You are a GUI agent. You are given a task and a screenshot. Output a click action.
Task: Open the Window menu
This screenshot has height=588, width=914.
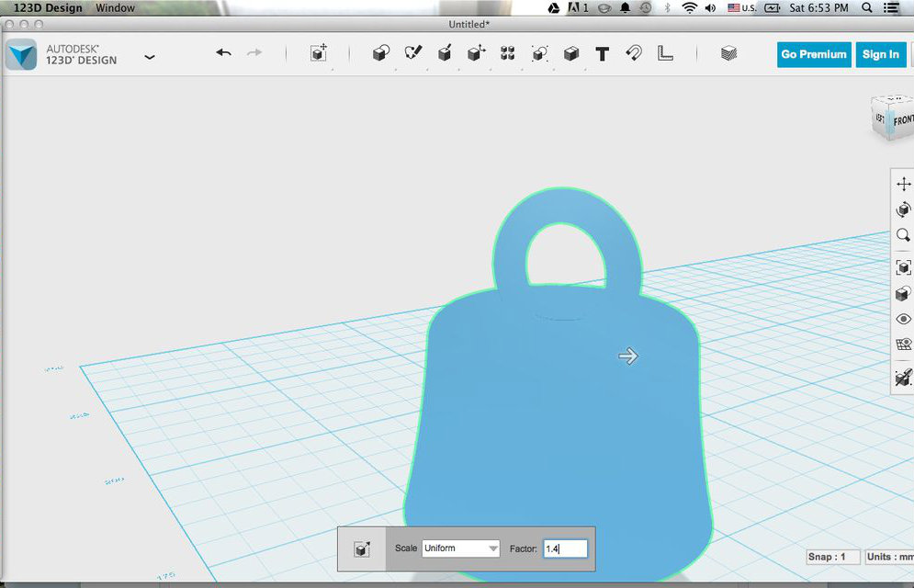(x=115, y=7)
